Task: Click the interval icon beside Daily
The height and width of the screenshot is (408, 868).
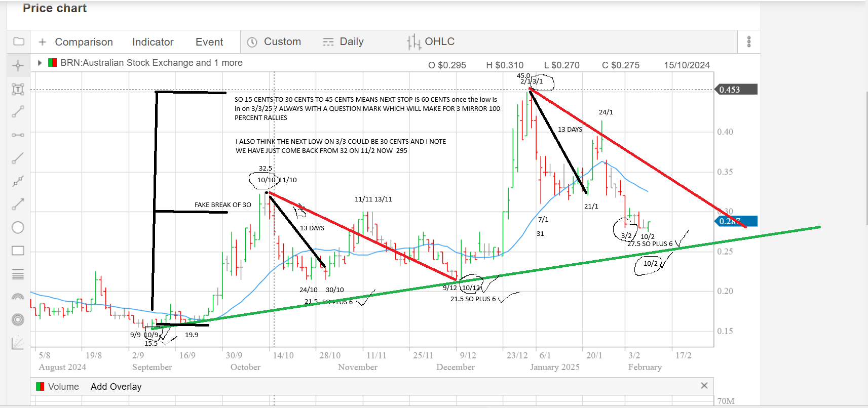Action: coord(328,42)
